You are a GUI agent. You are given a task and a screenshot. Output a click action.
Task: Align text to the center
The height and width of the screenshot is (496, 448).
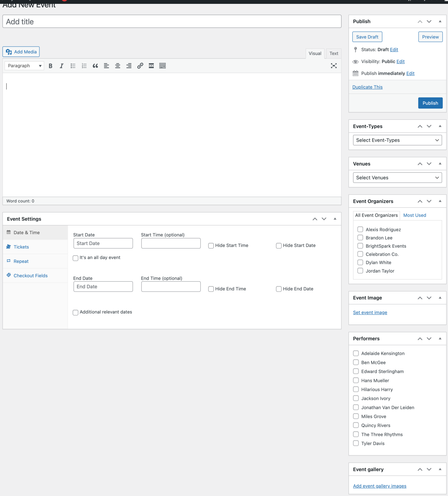click(118, 66)
